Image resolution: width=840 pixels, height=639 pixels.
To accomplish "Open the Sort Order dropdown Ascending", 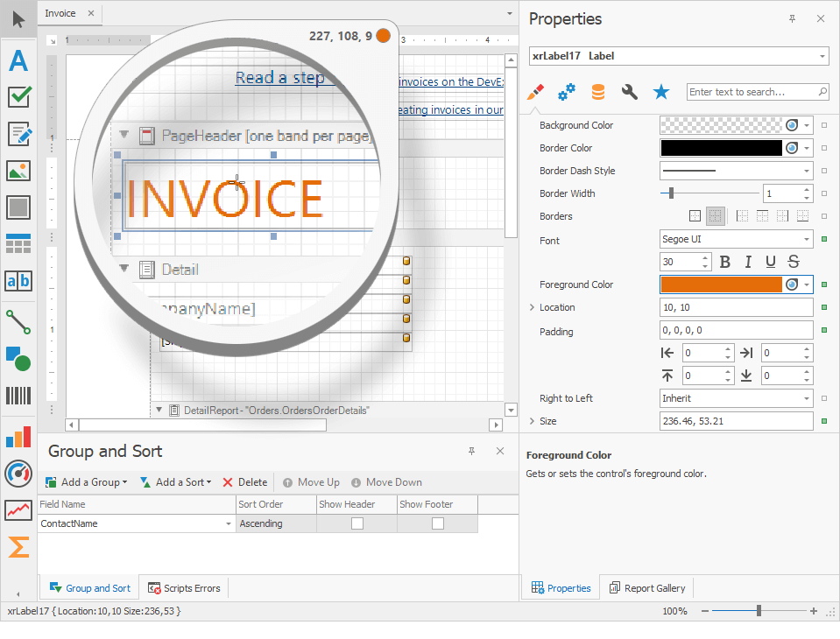I will tap(275, 523).
